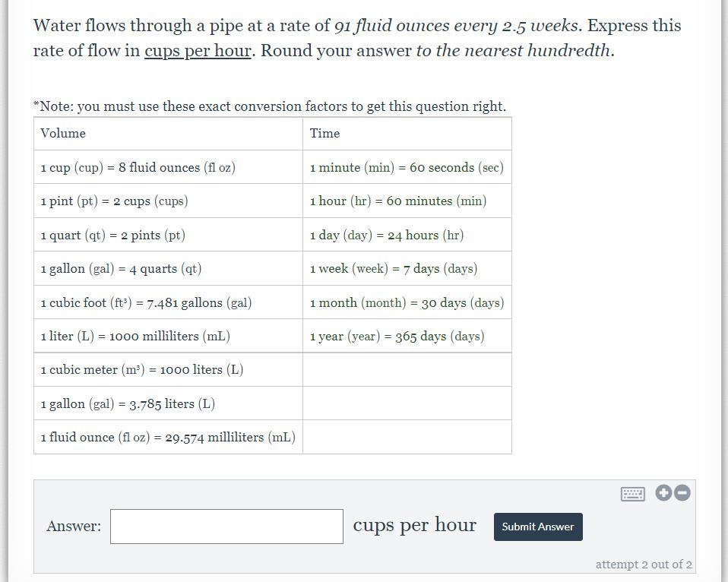Click the "cups per hour" unit label

click(414, 525)
